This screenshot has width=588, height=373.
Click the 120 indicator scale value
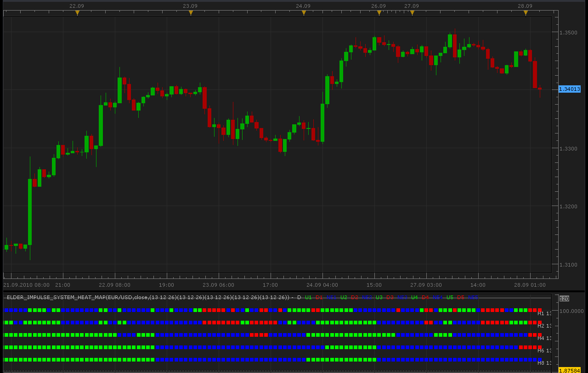564,299
